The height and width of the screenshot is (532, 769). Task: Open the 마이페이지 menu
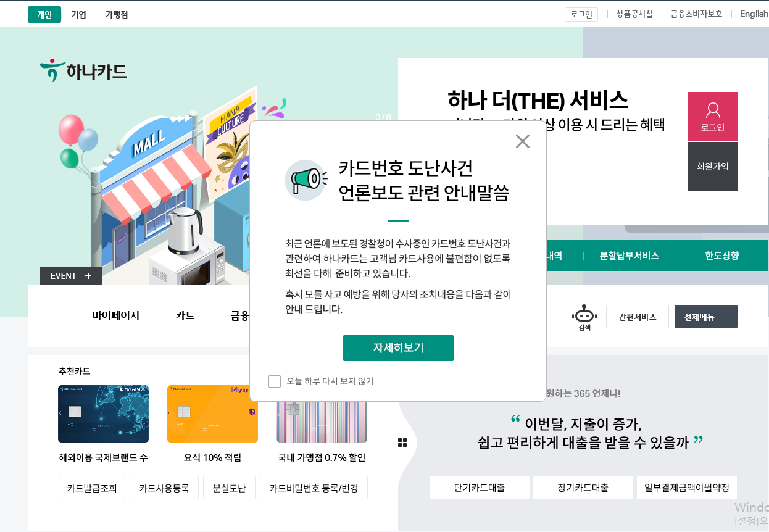pyautogui.click(x=116, y=316)
